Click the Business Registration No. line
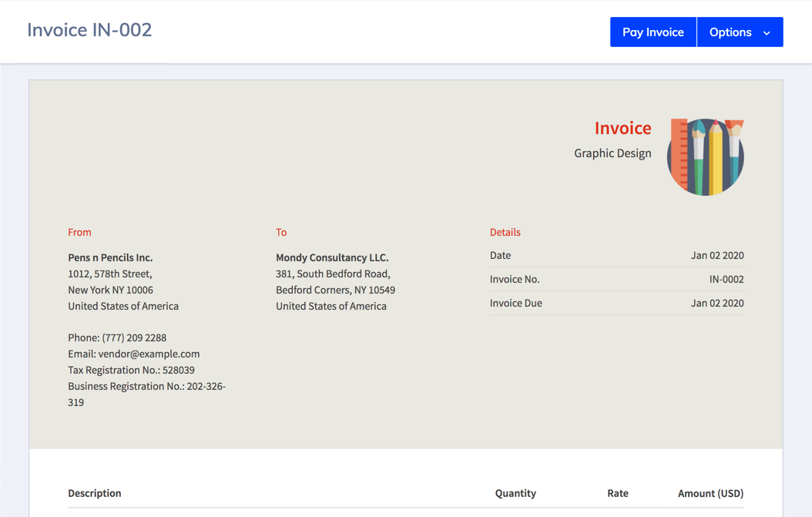 pyautogui.click(x=146, y=394)
